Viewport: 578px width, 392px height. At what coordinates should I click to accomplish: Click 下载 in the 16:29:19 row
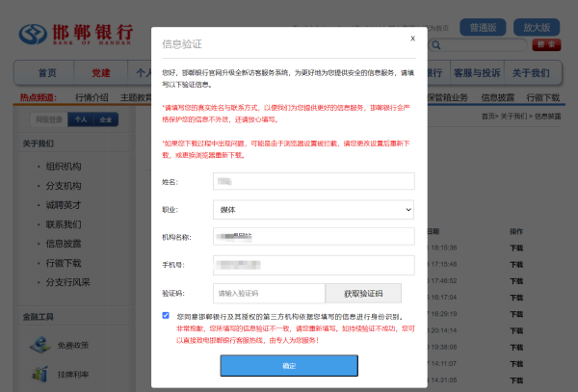click(x=516, y=314)
